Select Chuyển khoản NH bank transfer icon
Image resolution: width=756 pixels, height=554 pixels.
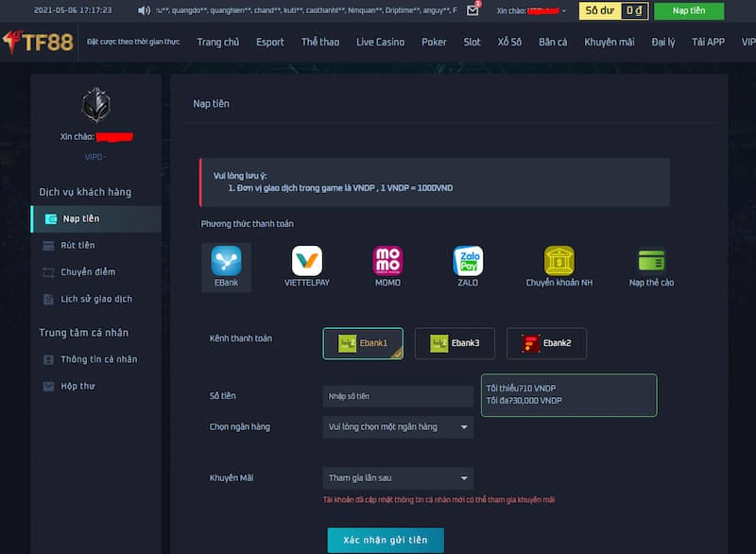click(558, 262)
